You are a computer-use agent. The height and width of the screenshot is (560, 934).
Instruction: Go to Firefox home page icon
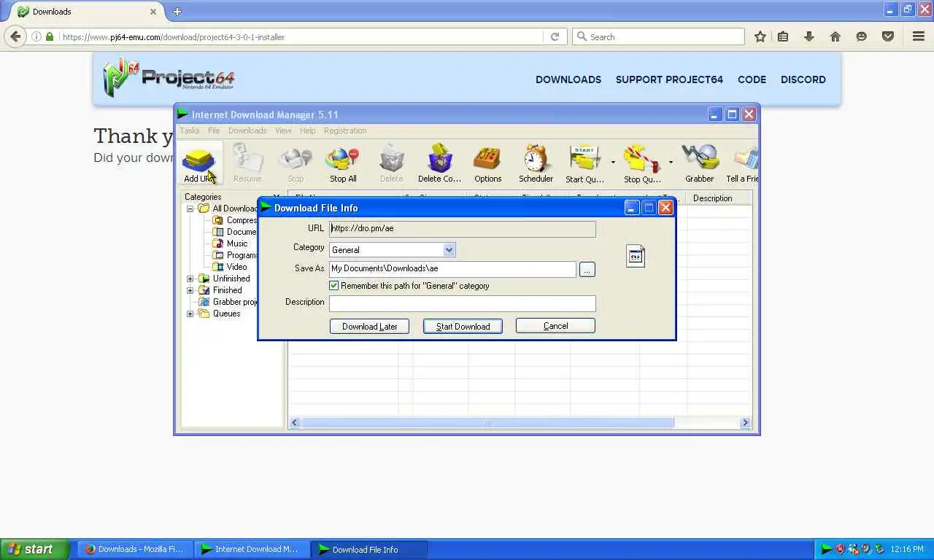(x=835, y=36)
